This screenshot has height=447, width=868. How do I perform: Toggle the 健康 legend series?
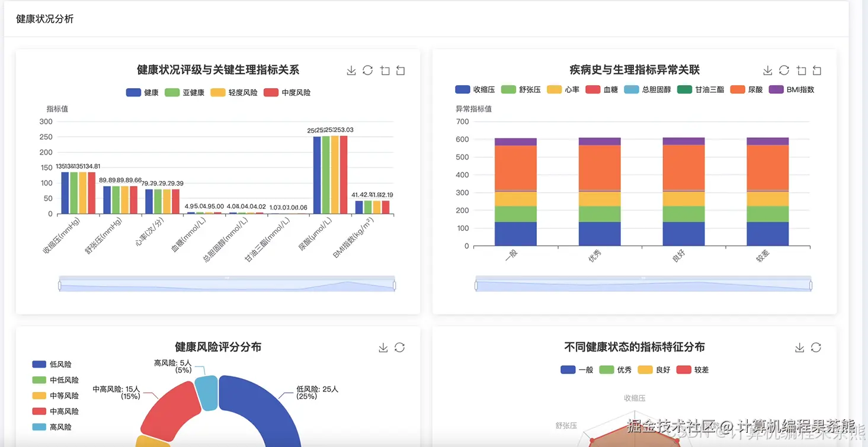pyautogui.click(x=142, y=92)
